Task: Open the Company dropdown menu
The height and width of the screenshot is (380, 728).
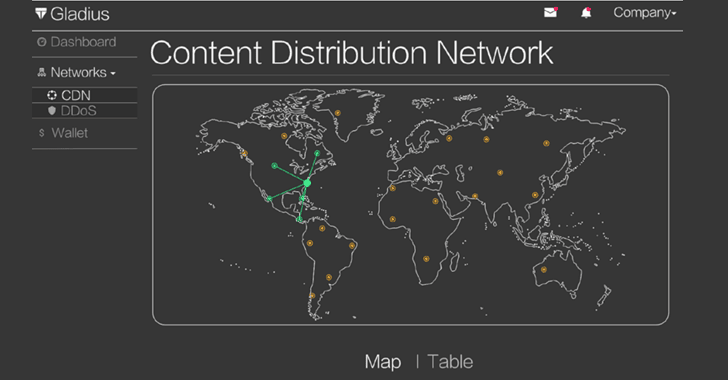Action: [x=644, y=13]
